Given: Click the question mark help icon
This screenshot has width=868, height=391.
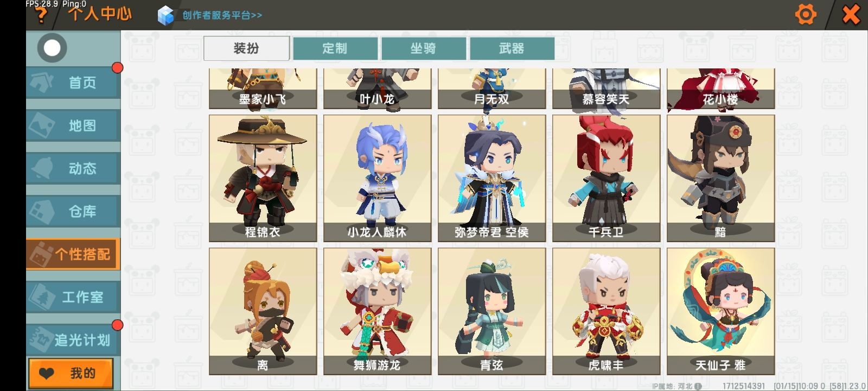Looking at the screenshot, I should pos(41,15).
